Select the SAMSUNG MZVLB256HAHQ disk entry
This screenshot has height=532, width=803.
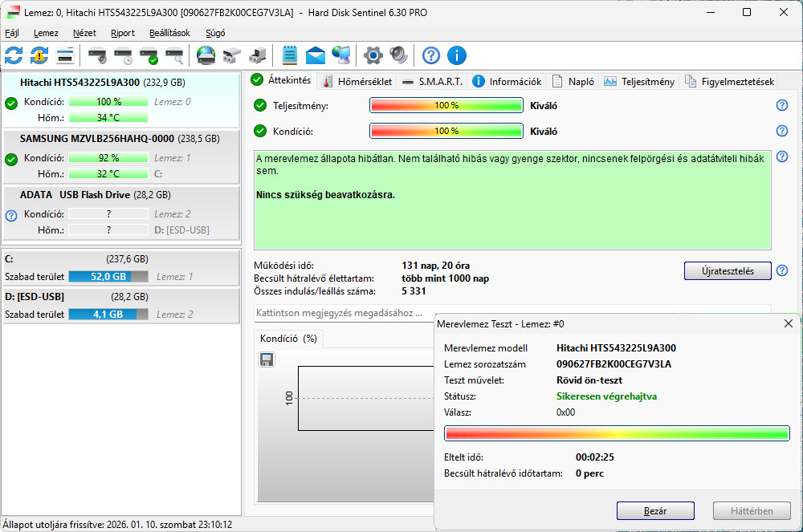pyautogui.click(x=96, y=139)
